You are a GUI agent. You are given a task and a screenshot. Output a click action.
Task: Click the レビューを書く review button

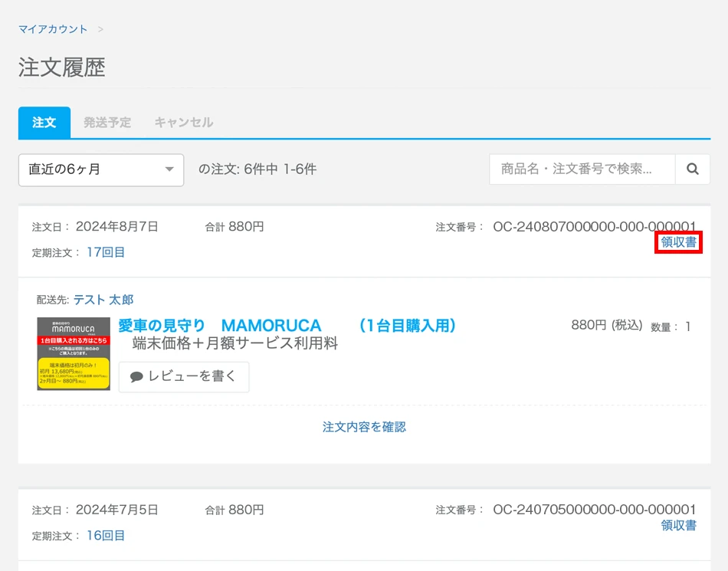click(x=184, y=376)
